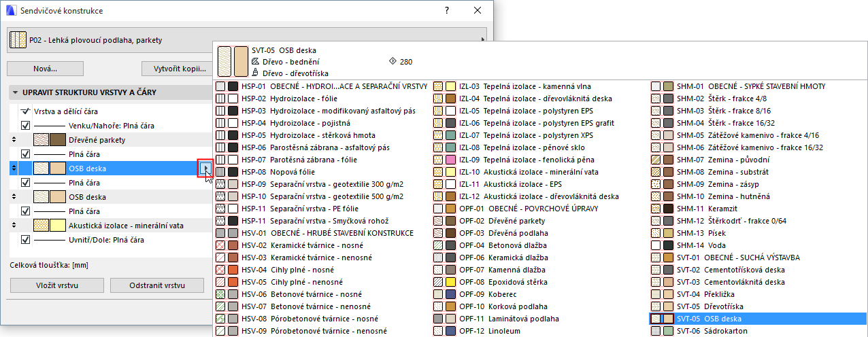The image size is (868, 337).
Task: Click the hatch icon of HSP-08 Nopová fólie
Action: point(220,172)
